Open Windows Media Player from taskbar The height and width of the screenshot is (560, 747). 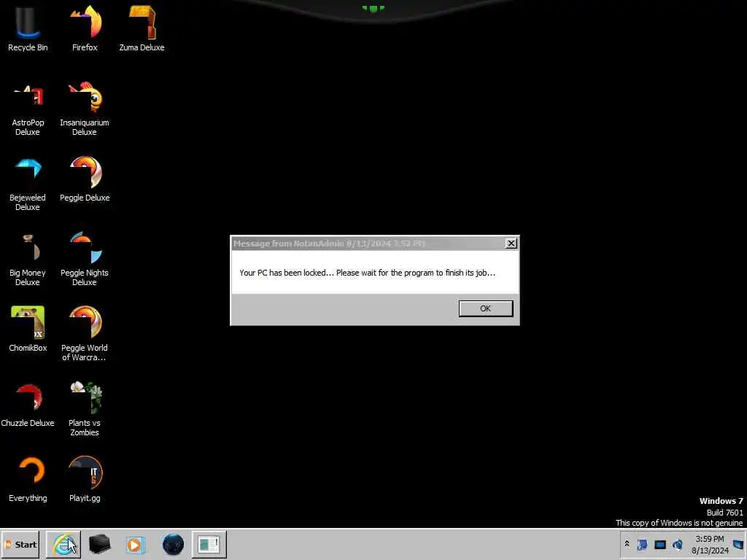point(135,544)
